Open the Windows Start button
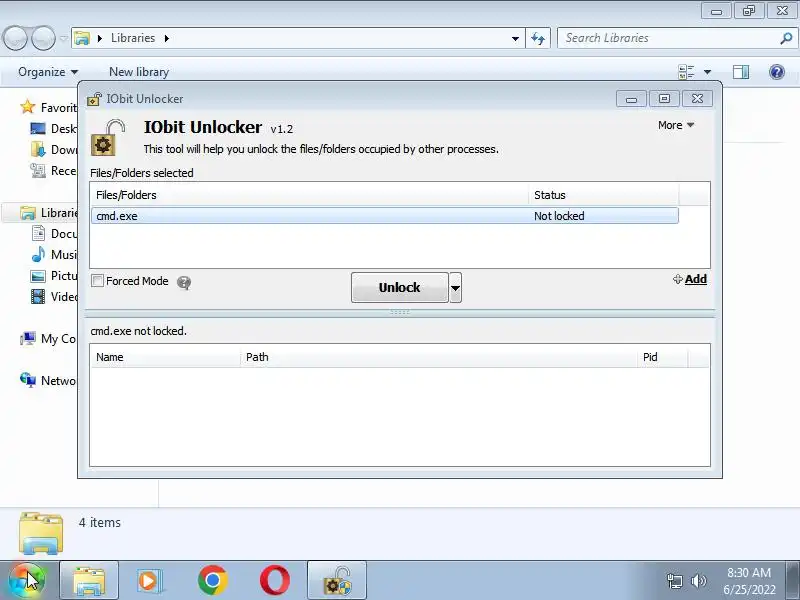800x600 pixels. 26,581
